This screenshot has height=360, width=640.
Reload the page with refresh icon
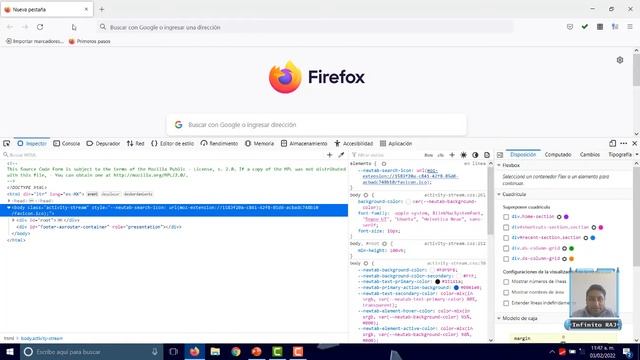40,27
